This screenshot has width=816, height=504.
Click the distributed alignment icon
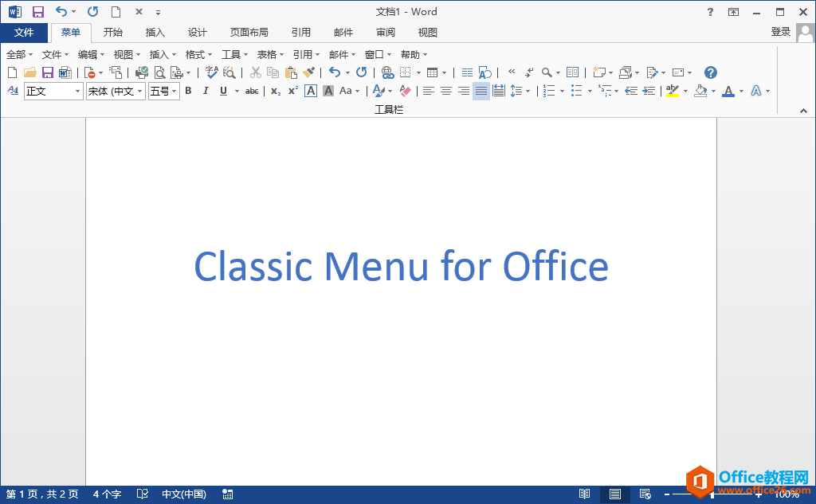click(x=499, y=91)
